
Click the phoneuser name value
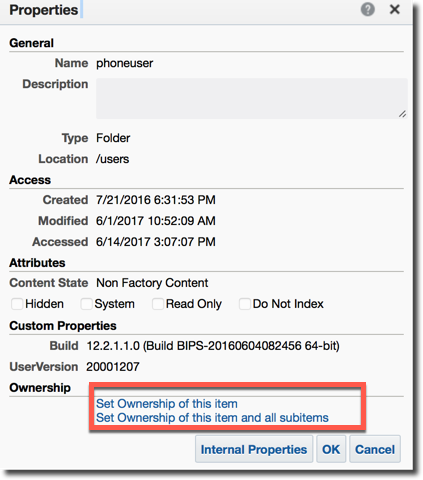[x=125, y=63]
